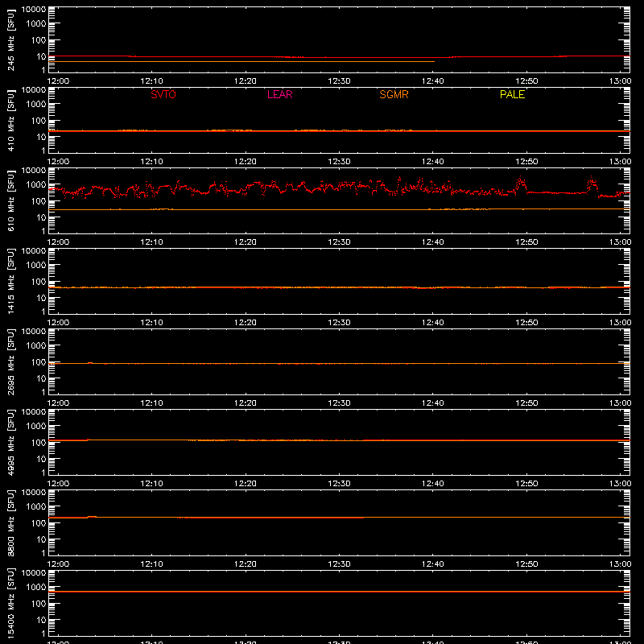
Task: Click the 10 y-axis value on 245 MHz plot
Action: 41,56
